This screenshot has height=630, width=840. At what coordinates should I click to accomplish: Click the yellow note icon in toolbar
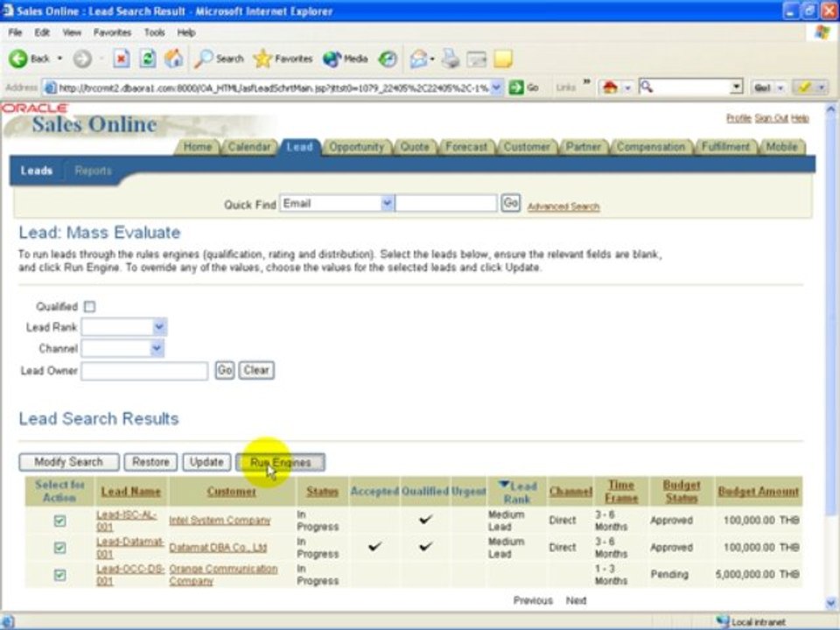tap(503, 59)
